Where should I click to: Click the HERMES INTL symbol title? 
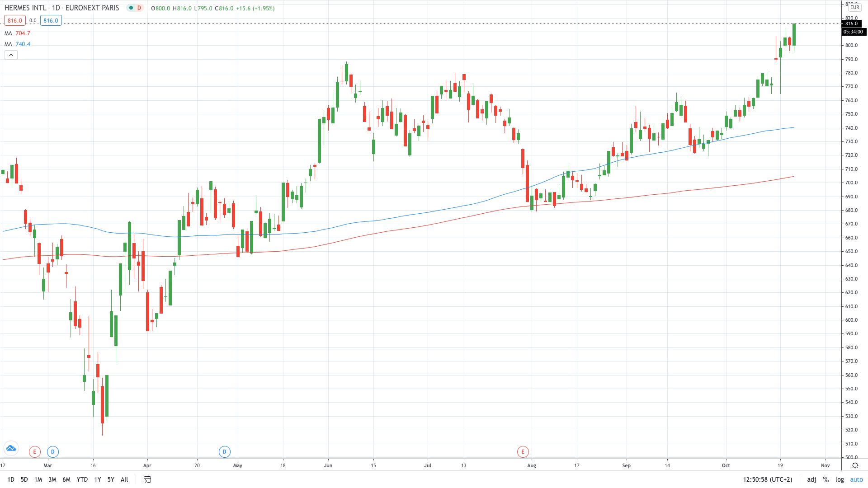[x=25, y=8]
